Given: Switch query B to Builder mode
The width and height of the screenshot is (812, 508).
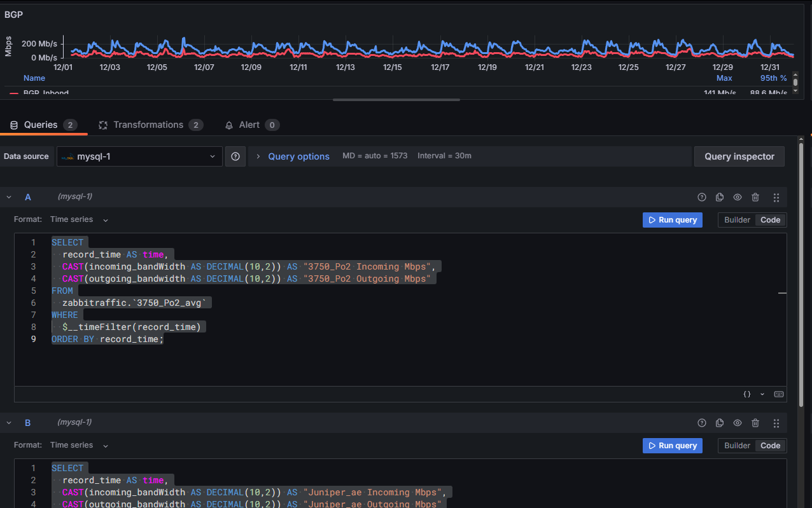Looking at the screenshot, I should (x=737, y=446).
